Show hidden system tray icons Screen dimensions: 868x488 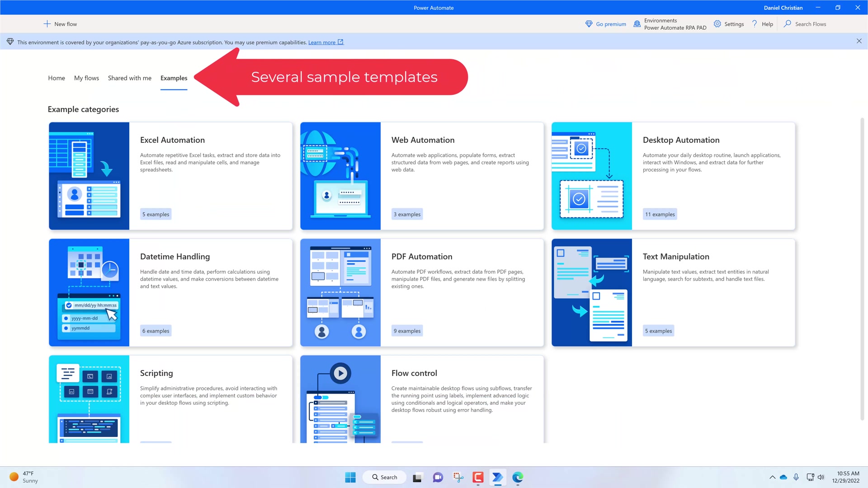point(772,477)
